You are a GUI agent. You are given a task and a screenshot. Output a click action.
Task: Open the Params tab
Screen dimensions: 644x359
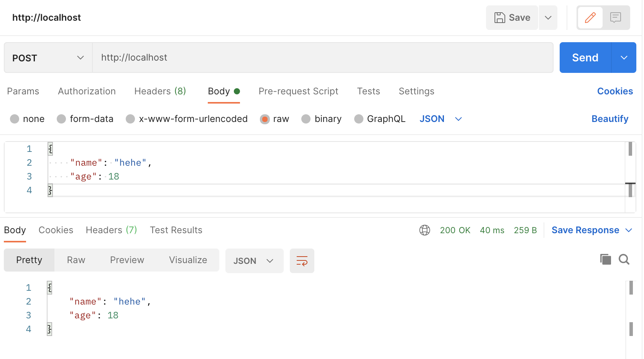pos(23,91)
